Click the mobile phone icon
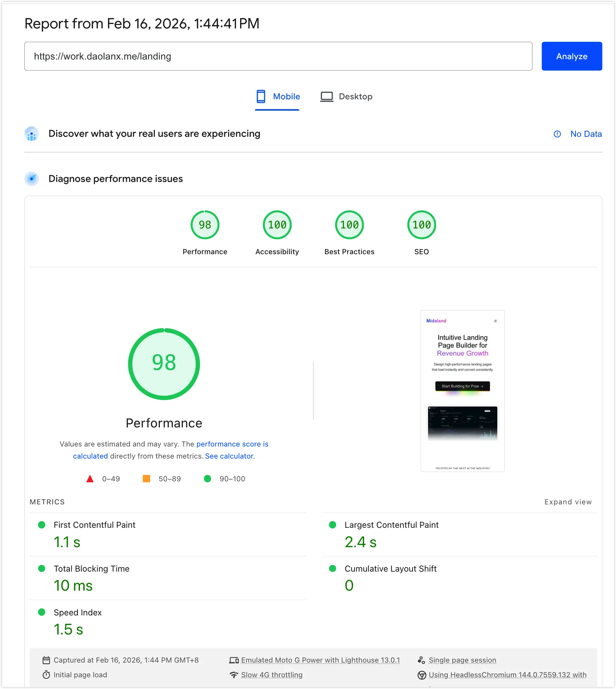Viewport: 616px width, 689px height. click(261, 97)
